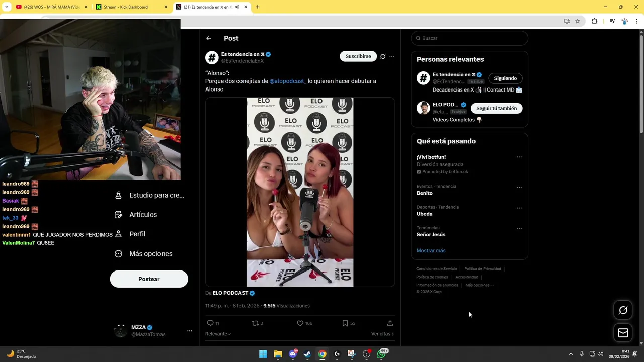Viewport: 644px width, 362px height.
Task: Open Chrome three-dot menu
Action: click(x=636, y=21)
